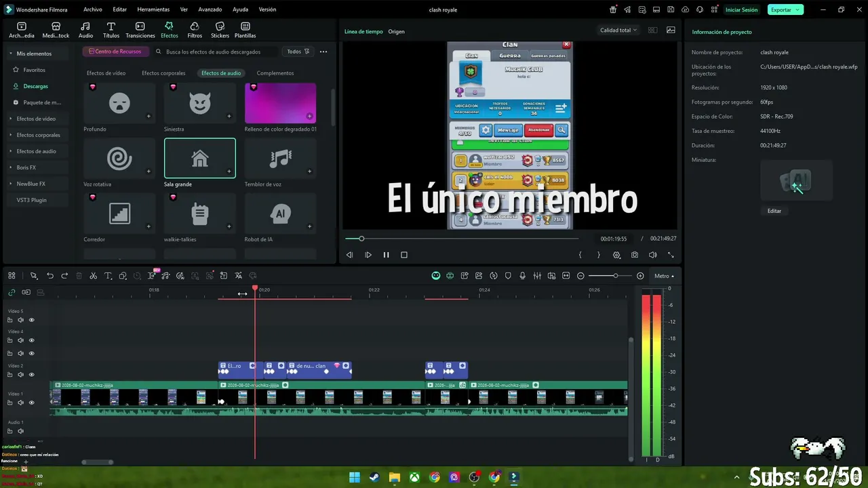Click the timeline layout grid icon
The width and height of the screenshot is (868, 488).
[12, 276]
